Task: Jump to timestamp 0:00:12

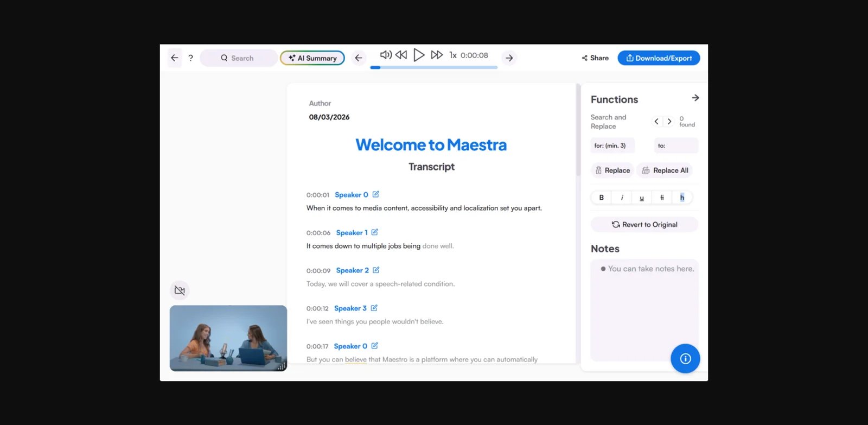Action: pos(317,308)
